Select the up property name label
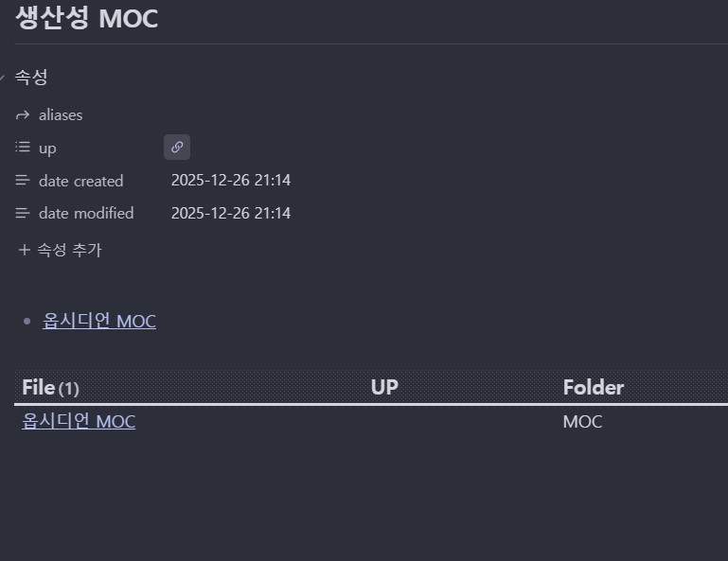Viewport: 728px width, 561px height. 47,149
